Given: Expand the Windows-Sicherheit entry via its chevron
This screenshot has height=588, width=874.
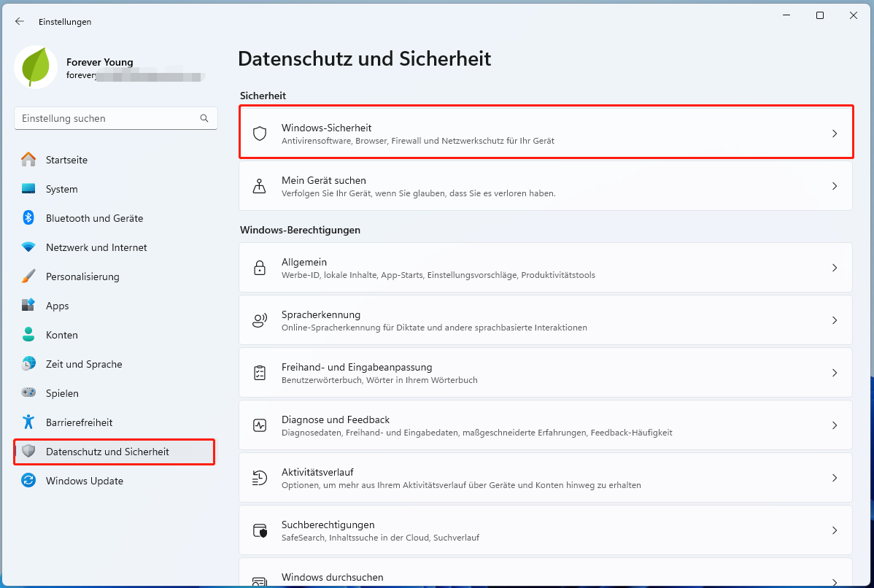Looking at the screenshot, I should coord(835,134).
